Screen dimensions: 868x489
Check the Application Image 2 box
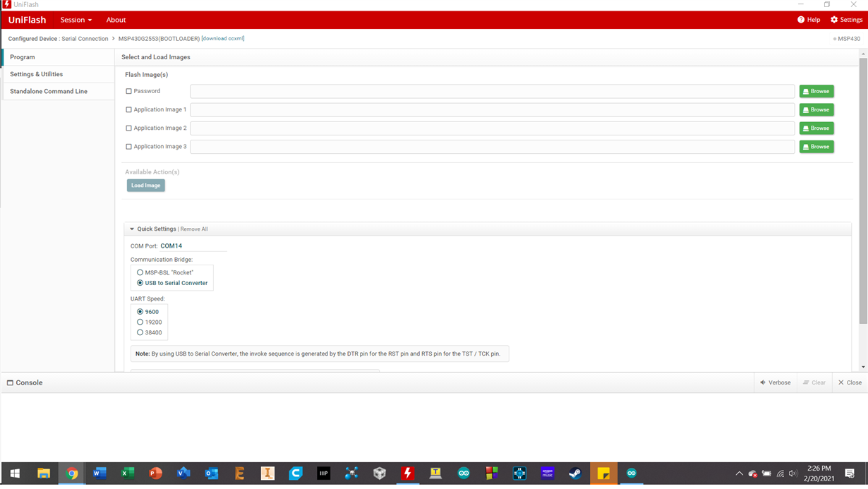[128, 128]
